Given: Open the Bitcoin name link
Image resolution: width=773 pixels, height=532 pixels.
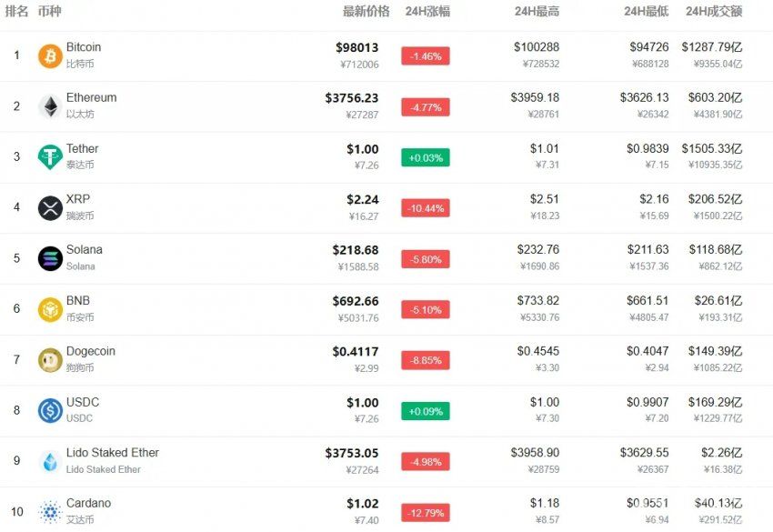Looking at the screenshot, I should tap(84, 47).
